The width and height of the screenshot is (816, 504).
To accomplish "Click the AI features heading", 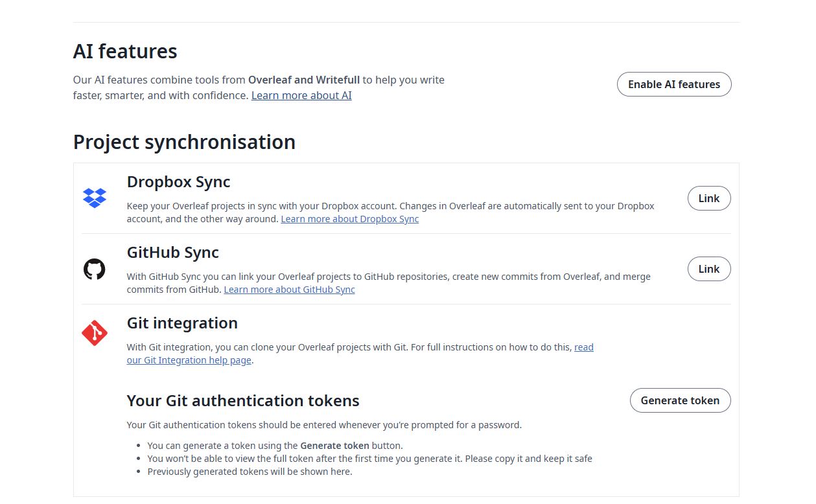I will (125, 51).
